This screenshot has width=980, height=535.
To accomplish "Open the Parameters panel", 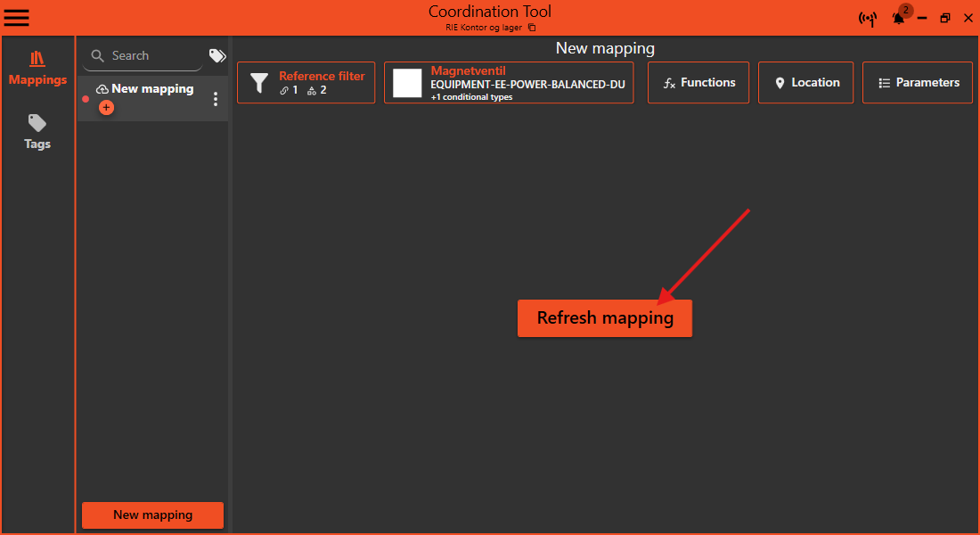I will click(917, 82).
